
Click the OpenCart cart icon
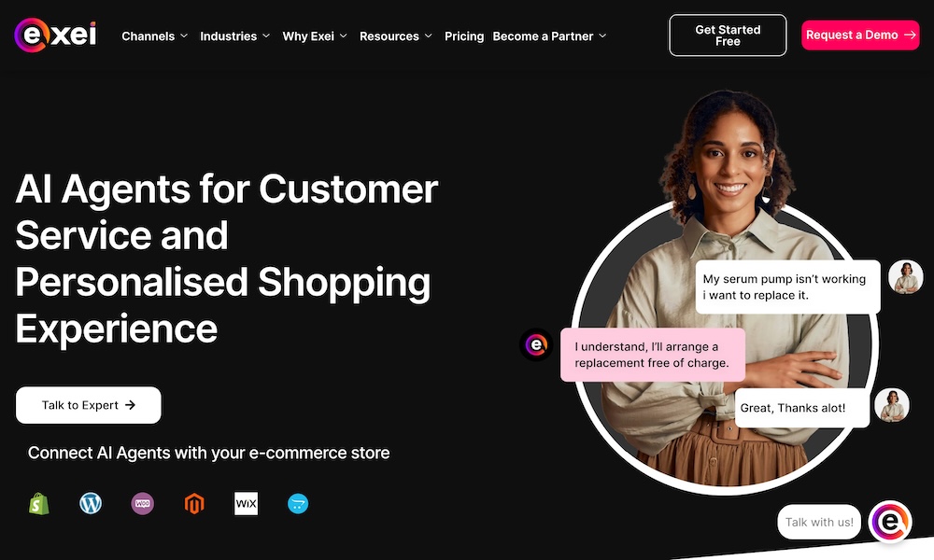coord(298,504)
